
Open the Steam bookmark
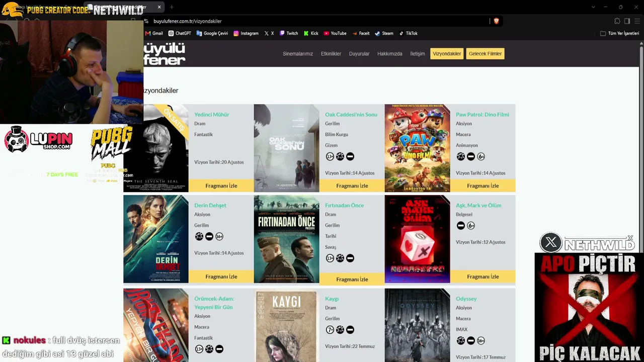(384, 33)
